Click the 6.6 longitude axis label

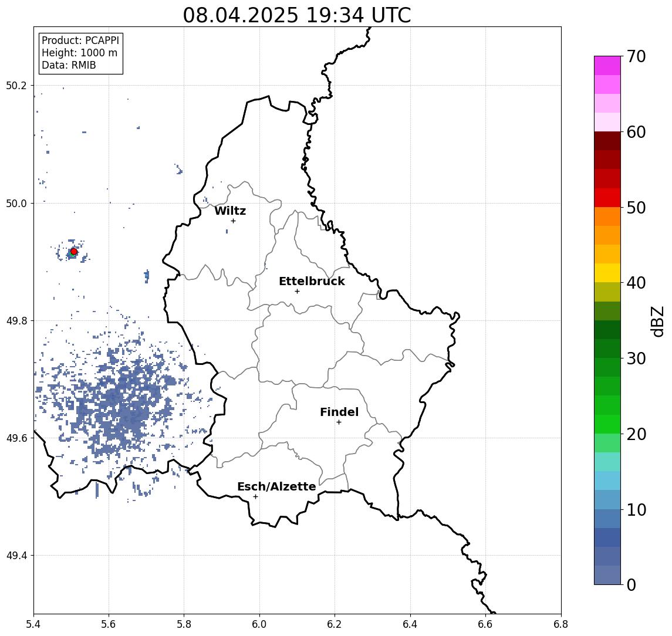[485, 624]
